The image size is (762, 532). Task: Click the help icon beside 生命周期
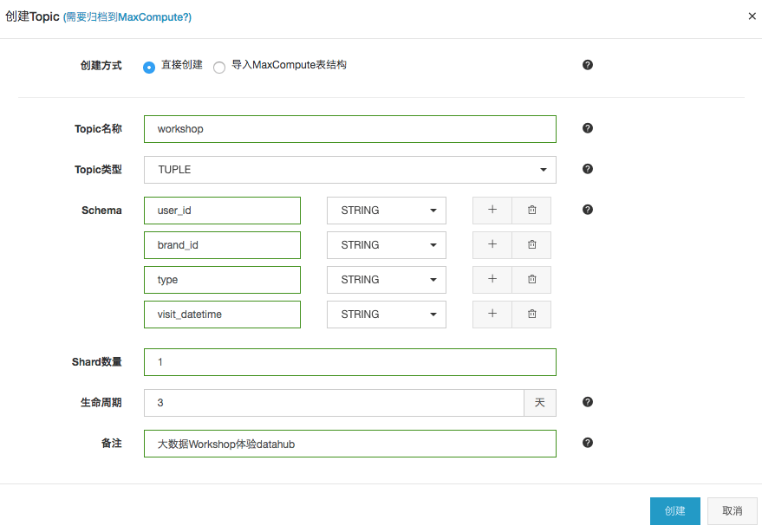588,402
